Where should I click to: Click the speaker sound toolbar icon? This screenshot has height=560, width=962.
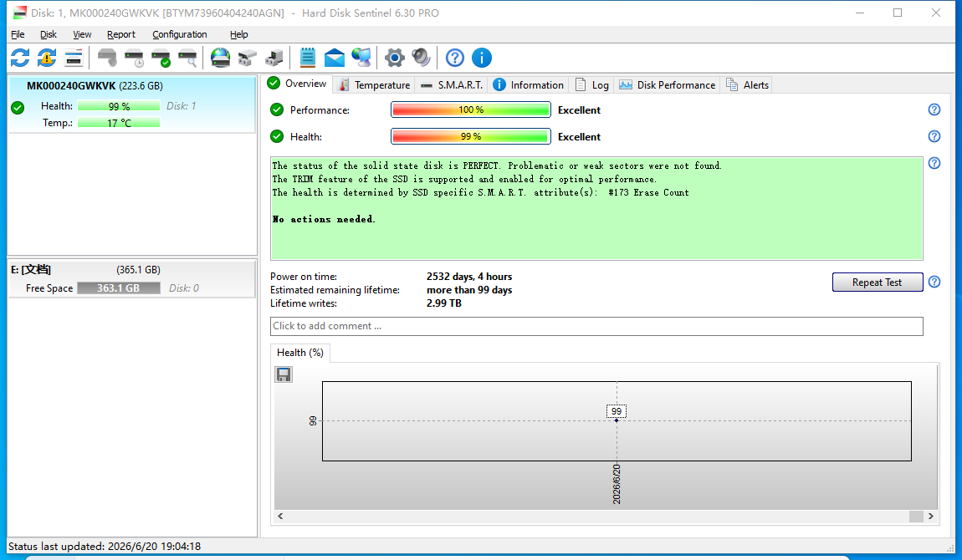click(421, 59)
